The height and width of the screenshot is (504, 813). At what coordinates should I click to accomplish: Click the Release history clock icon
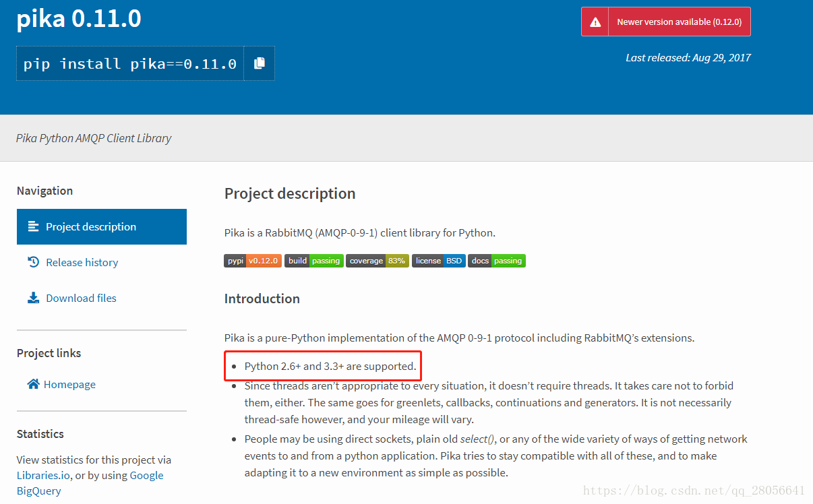click(x=34, y=262)
